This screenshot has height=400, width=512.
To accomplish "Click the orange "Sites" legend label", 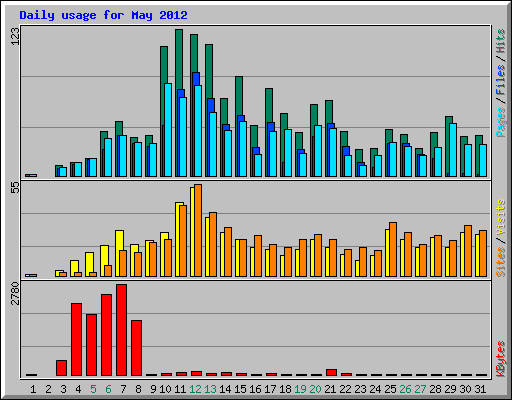I will (x=500, y=262).
